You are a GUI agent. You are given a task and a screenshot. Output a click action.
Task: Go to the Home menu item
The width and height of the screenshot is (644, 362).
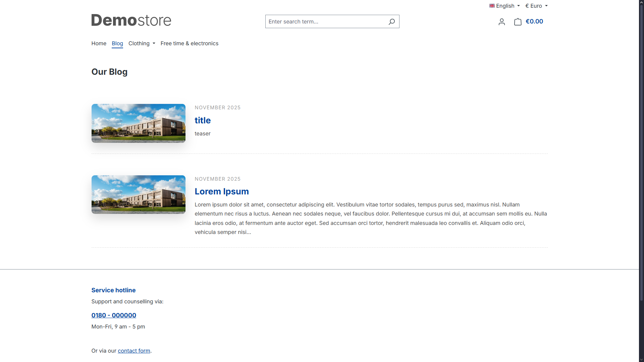[x=99, y=43]
